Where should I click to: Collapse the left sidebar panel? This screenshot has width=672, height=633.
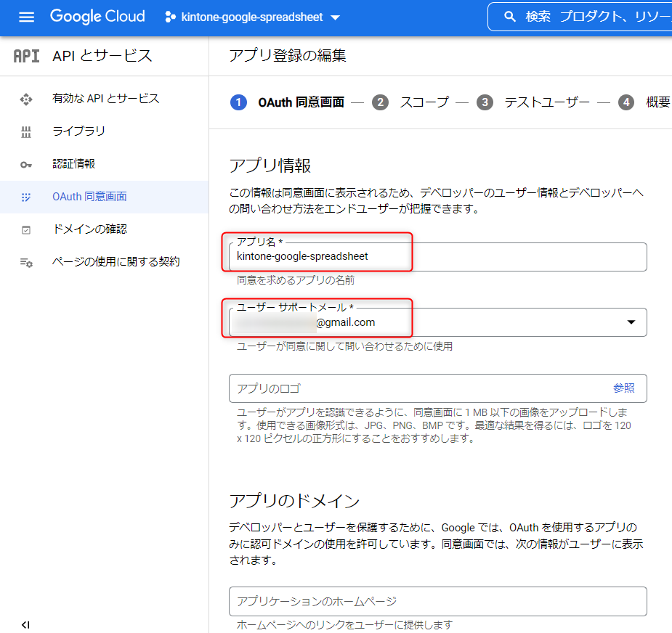[x=25, y=624]
